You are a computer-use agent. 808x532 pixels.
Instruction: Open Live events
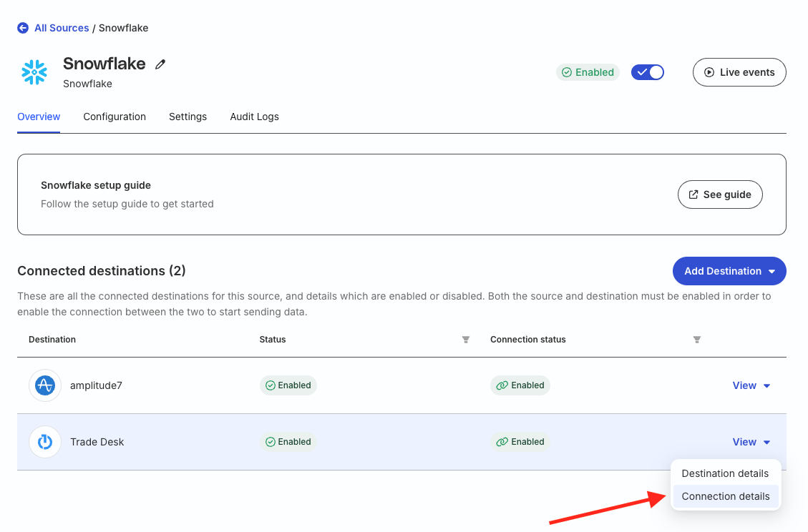coord(739,72)
